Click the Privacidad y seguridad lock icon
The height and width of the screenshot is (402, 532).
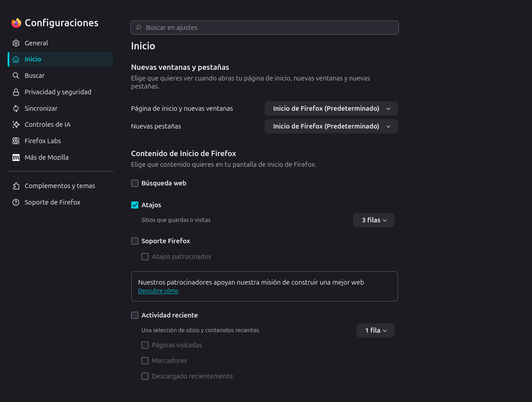click(16, 92)
